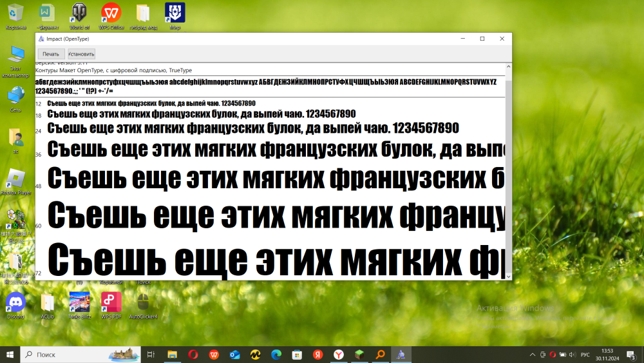Viewport: 644px width, 363px height.
Task: Click the 36-point sample text line
Action: [x=276, y=150]
